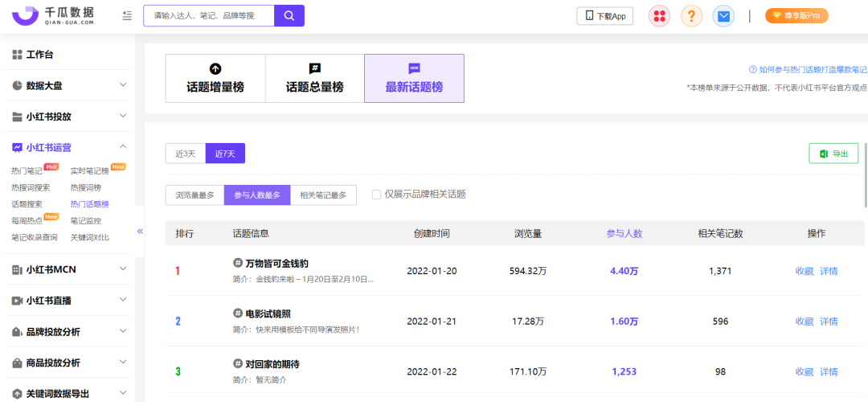This screenshot has height=402, width=868.
Task: Click 收藏 for 对回家的期待 row
Action: (805, 371)
